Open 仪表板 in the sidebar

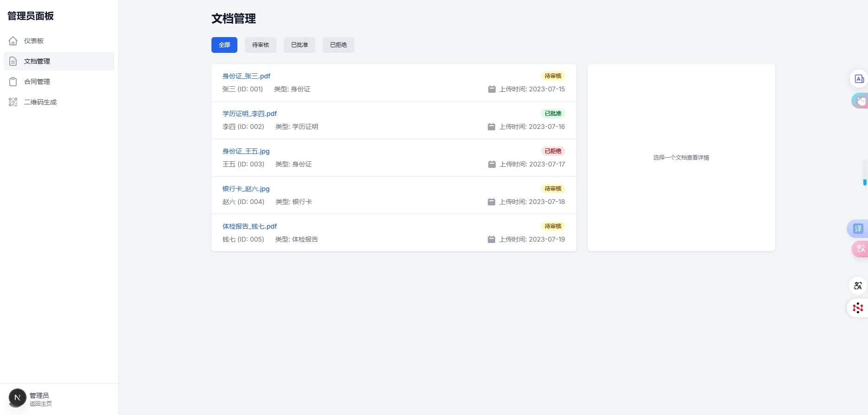59,41
